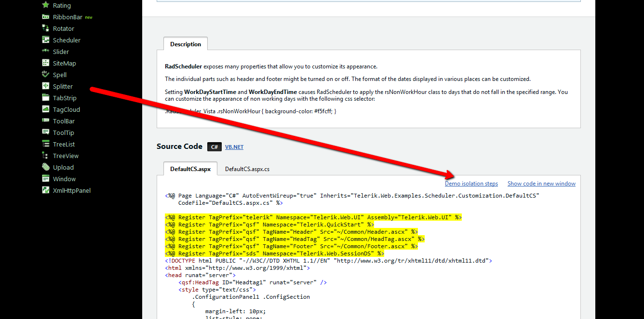This screenshot has height=319, width=644.
Task: Click the ToolBar icon in sidebar
Action: [46, 121]
